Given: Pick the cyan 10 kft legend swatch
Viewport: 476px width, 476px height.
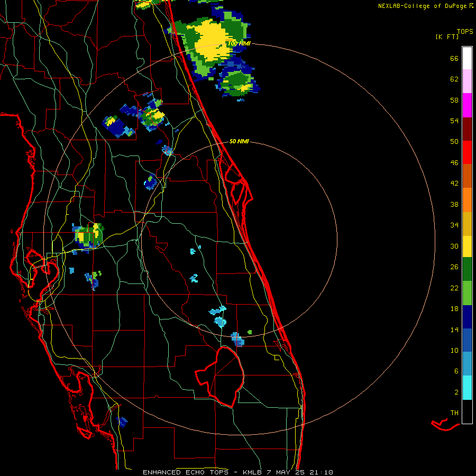Looking at the screenshot, I should click(x=467, y=388).
